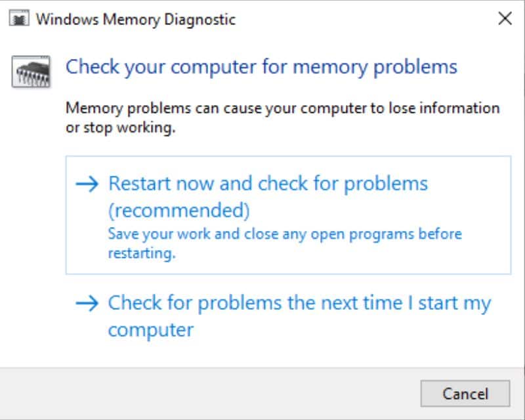Screen dimensions: 525x420
Task: Click the "Memory problems can cause" description line
Action: click(283, 108)
